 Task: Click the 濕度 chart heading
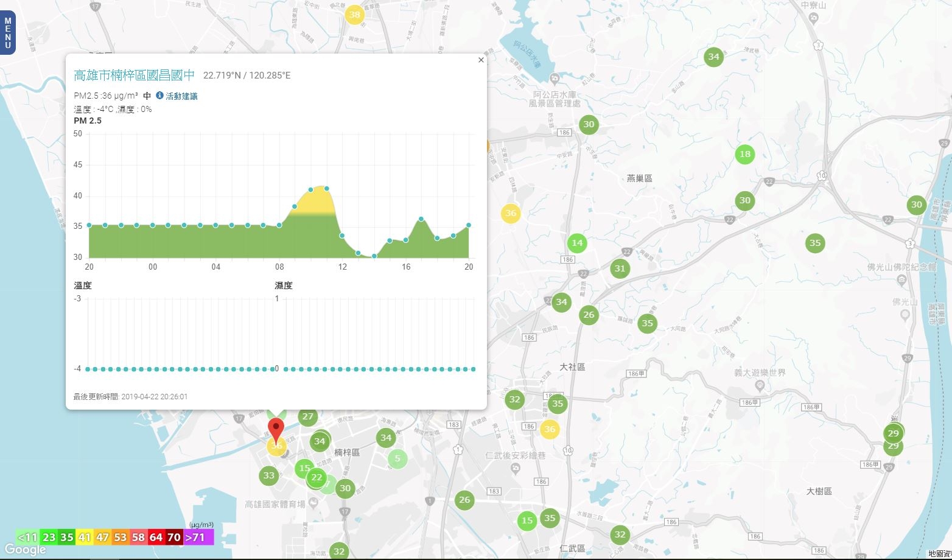(284, 285)
